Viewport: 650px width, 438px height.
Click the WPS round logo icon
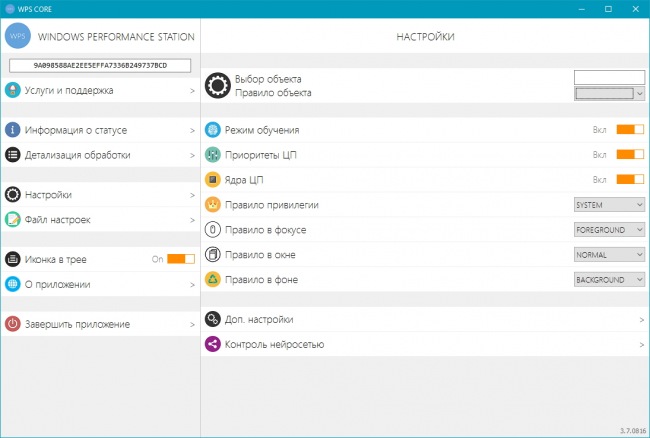coord(18,36)
